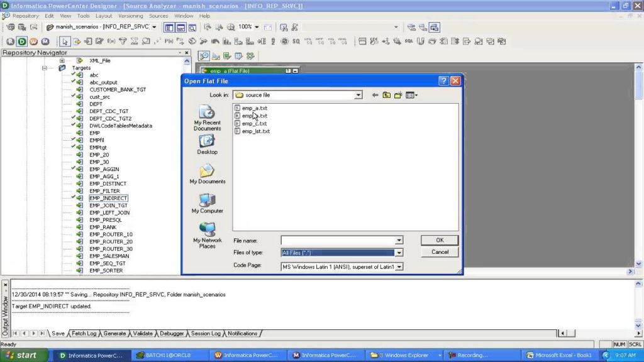Viewport: 644px width, 362px height.
Task: Open the Source Analyzer tool icon
Action: point(204,56)
